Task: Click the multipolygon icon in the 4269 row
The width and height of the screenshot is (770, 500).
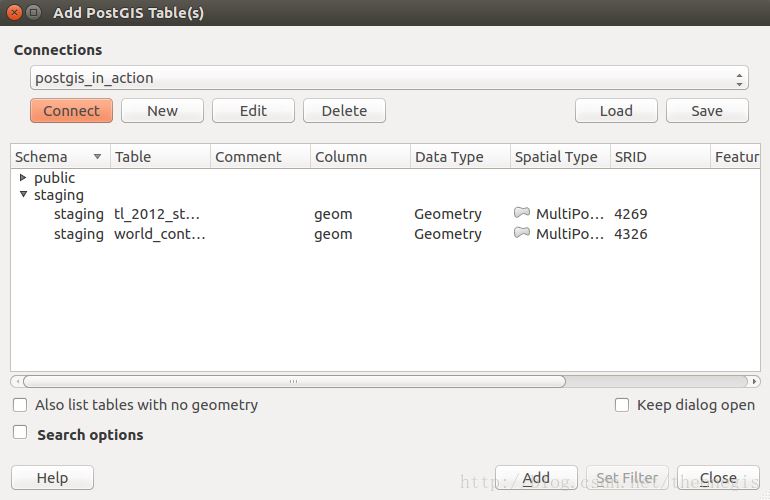Action: pyautogui.click(x=522, y=213)
